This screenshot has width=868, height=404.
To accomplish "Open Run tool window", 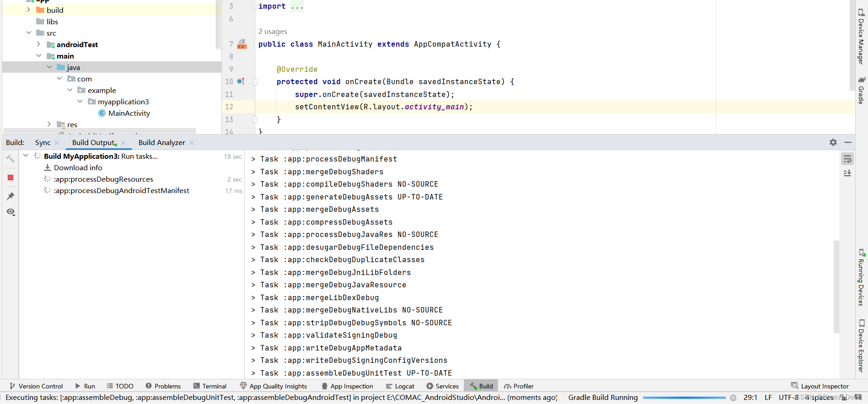I will pos(85,386).
